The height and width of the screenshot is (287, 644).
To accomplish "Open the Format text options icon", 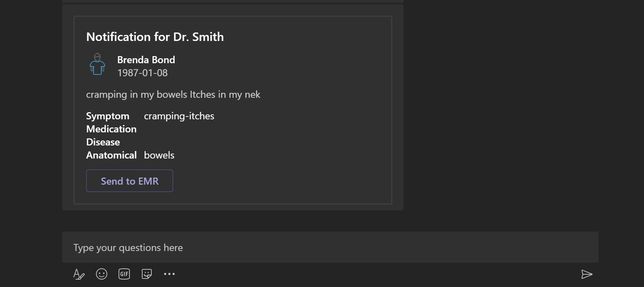I will [79, 274].
